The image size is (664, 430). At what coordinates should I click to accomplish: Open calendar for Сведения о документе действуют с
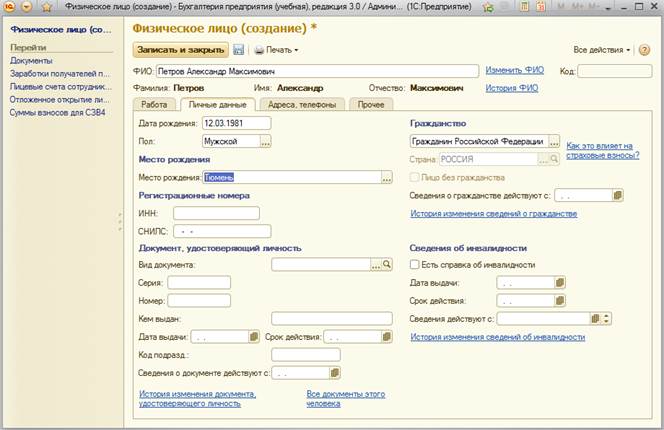pos(333,373)
